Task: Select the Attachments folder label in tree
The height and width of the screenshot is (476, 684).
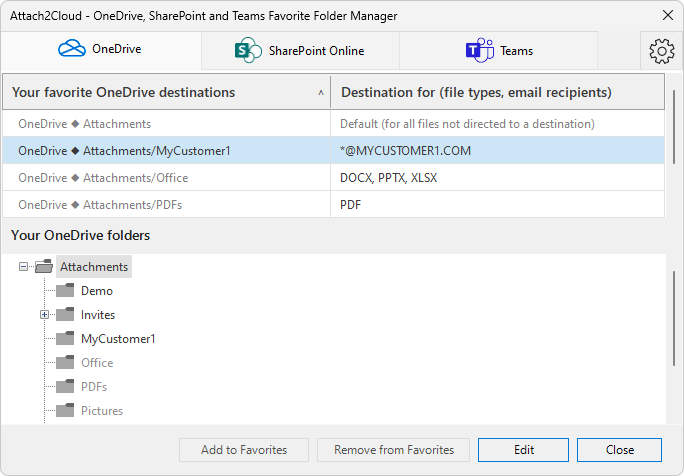Action: point(94,267)
